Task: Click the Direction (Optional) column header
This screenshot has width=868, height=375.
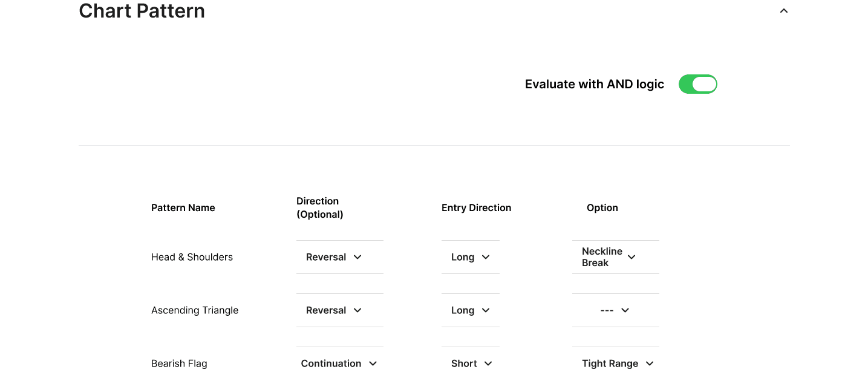Action: (319, 207)
